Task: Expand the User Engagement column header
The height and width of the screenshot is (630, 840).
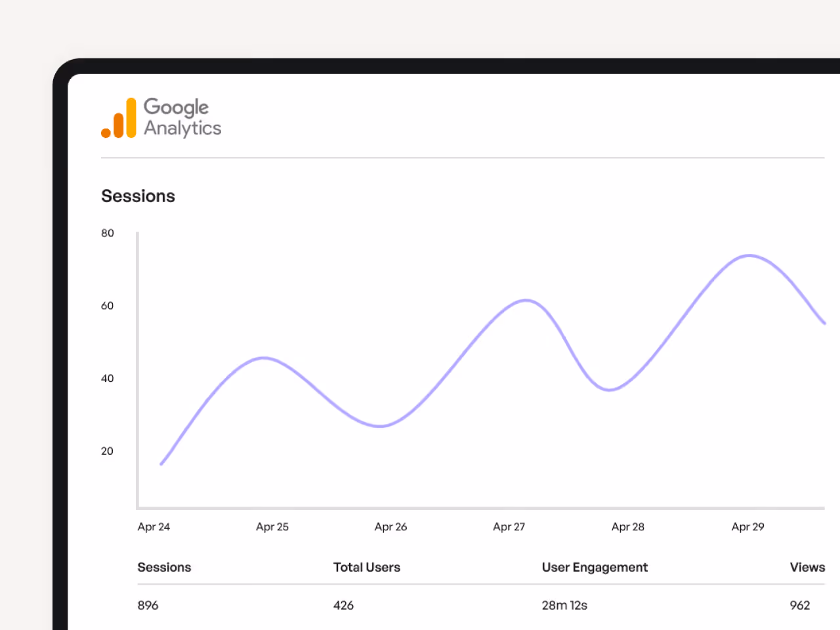Action: (595, 567)
